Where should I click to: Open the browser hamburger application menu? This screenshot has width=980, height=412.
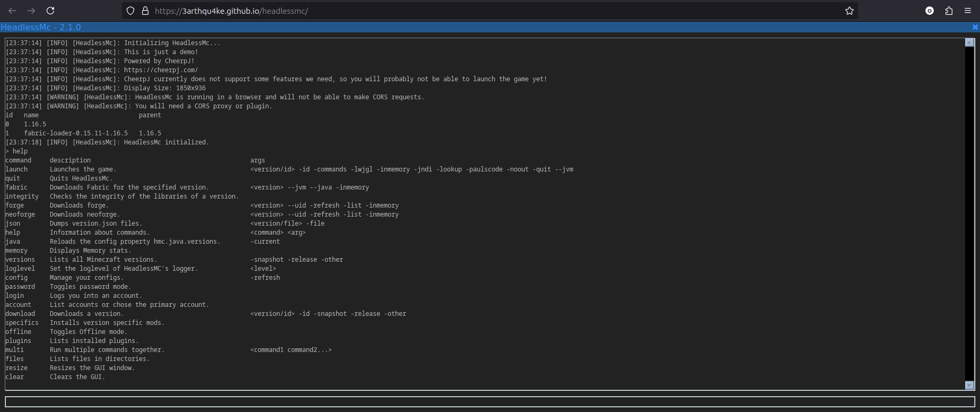[968, 11]
